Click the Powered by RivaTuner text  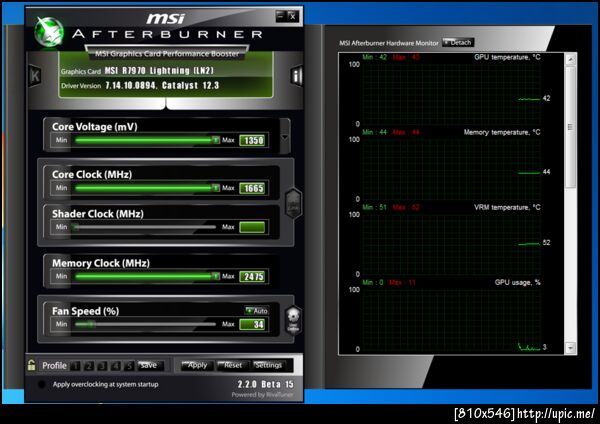click(262, 395)
